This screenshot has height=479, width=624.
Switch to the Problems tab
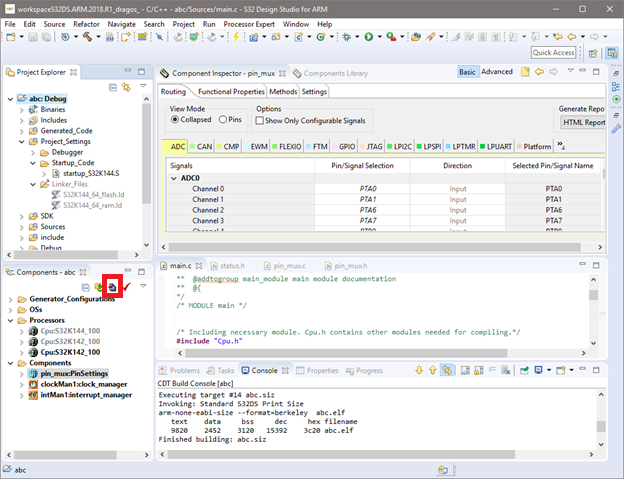pos(180,371)
